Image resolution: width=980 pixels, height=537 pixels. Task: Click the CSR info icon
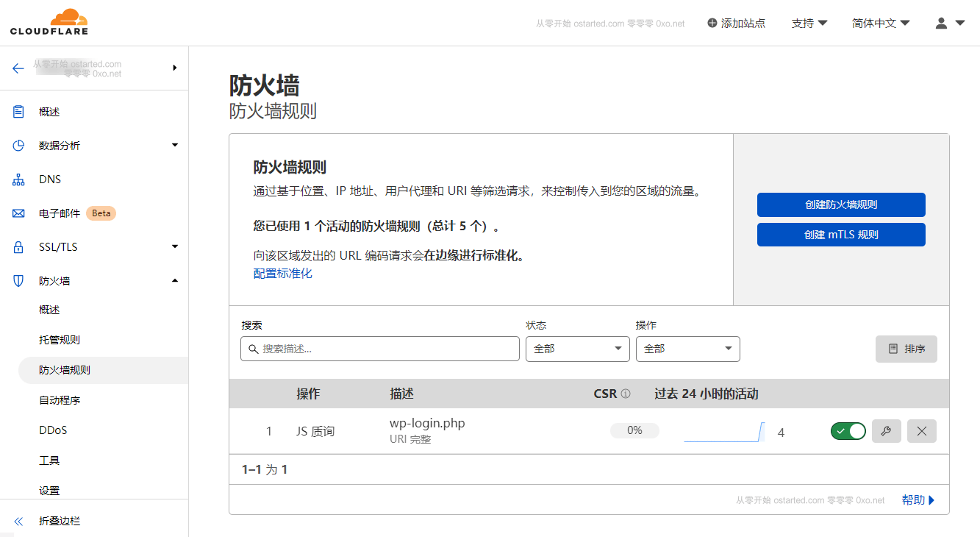click(x=626, y=394)
